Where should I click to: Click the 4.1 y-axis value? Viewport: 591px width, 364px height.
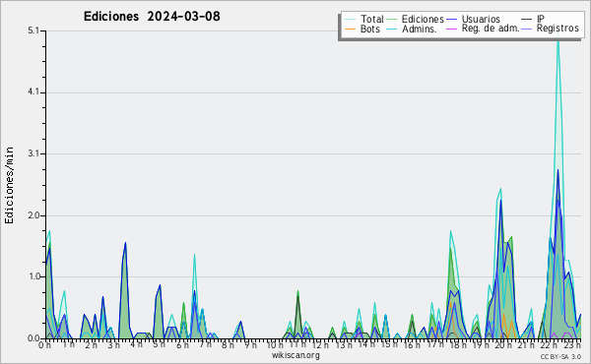33,92
